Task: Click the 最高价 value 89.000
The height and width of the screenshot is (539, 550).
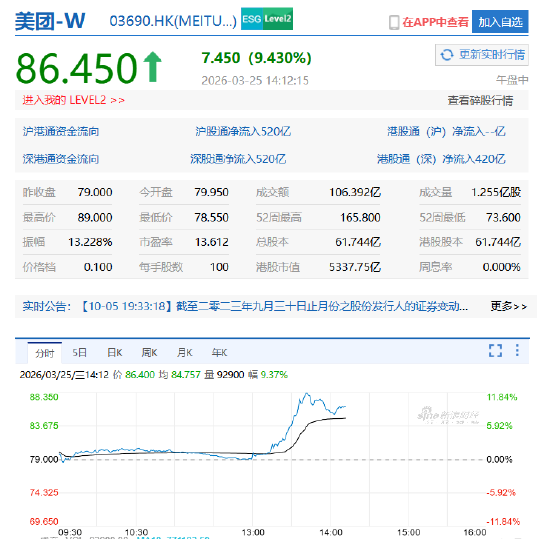Action: click(95, 217)
